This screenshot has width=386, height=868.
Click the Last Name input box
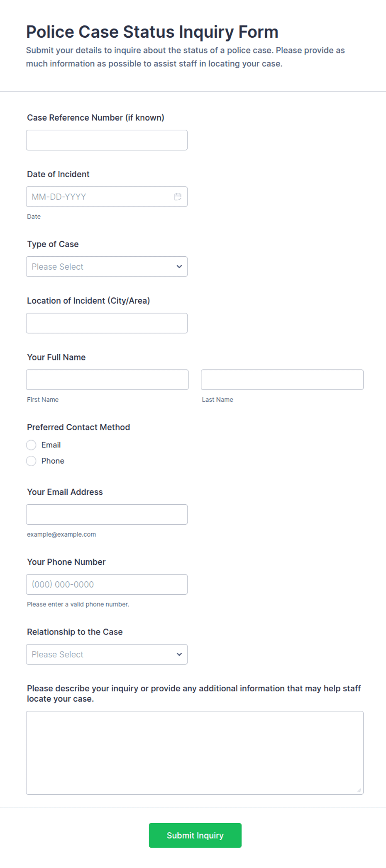coord(282,379)
